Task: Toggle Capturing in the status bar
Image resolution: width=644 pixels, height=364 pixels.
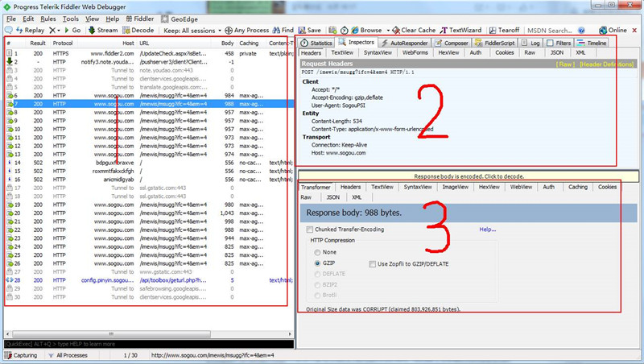Action: (21, 355)
